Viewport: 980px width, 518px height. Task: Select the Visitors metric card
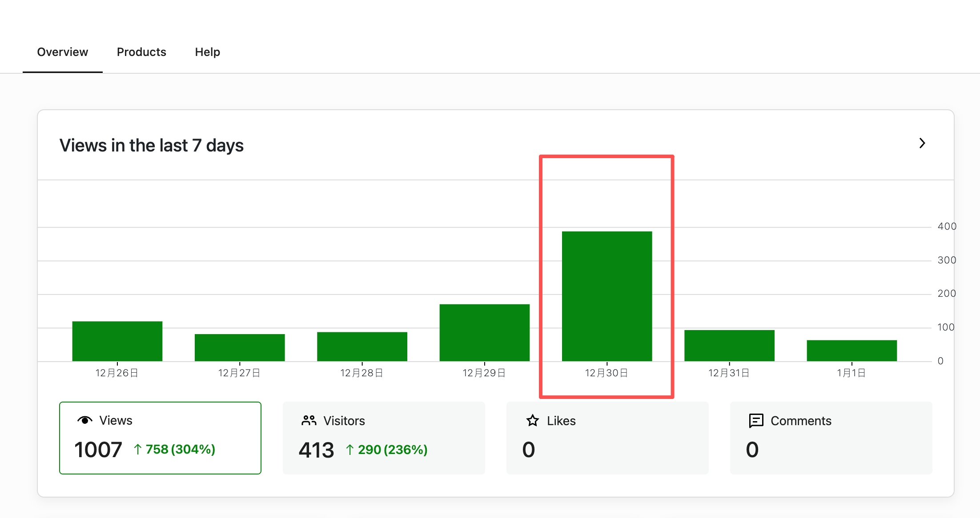coord(383,438)
